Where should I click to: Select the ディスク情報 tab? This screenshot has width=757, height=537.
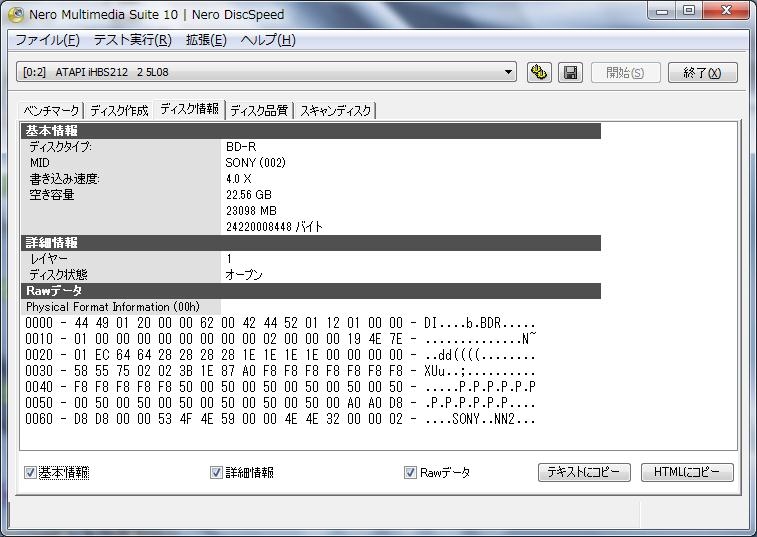[189, 109]
